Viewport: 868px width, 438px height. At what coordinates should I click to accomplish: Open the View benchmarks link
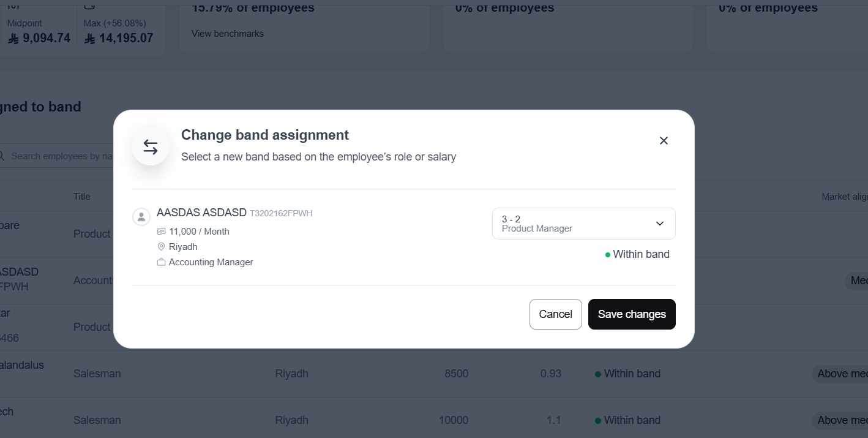point(228,34)
